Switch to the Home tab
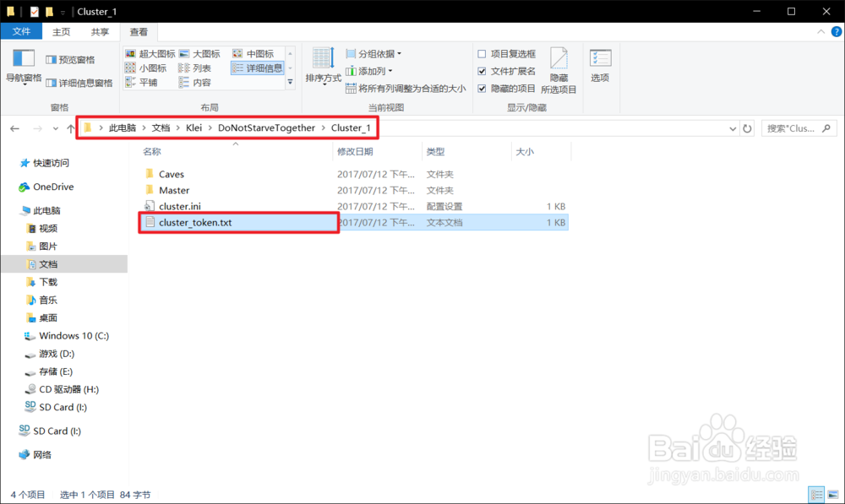The width and height of the screenshot is (845, 504). (x=61, y=32)
